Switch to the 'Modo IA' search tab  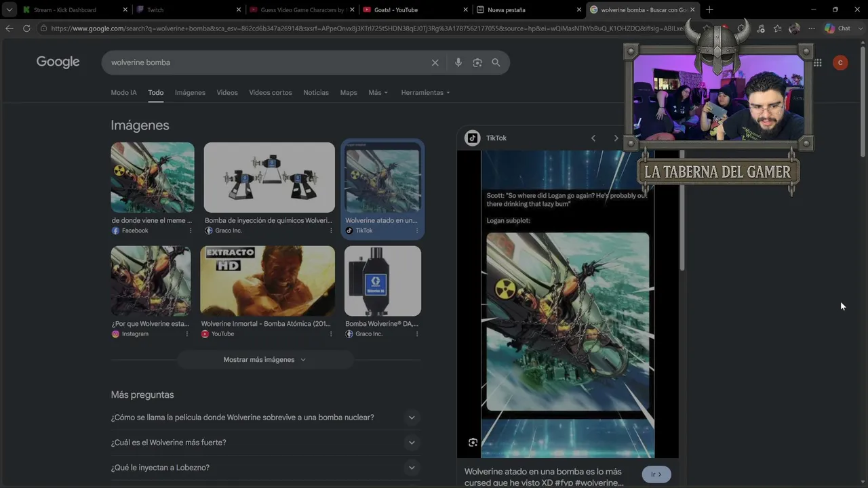click(x=123, y=93)
